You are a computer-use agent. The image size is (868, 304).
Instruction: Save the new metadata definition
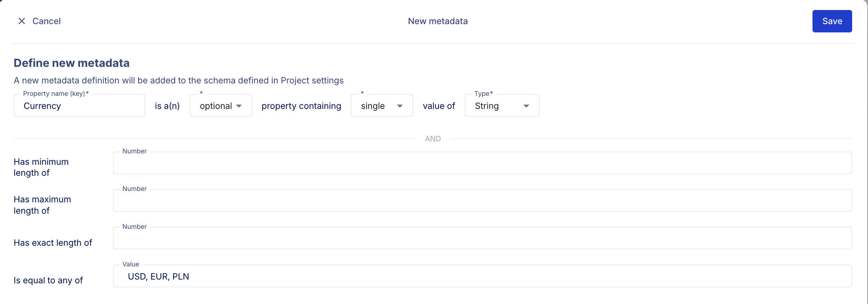click(832, 21)
